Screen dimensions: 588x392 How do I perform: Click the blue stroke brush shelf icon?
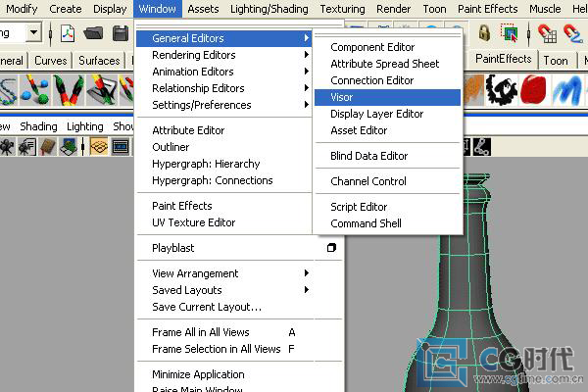tap(567, 90)
